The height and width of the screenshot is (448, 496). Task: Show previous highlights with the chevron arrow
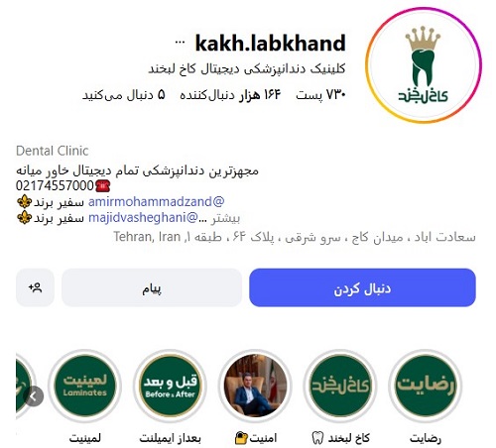coord(34,395)
